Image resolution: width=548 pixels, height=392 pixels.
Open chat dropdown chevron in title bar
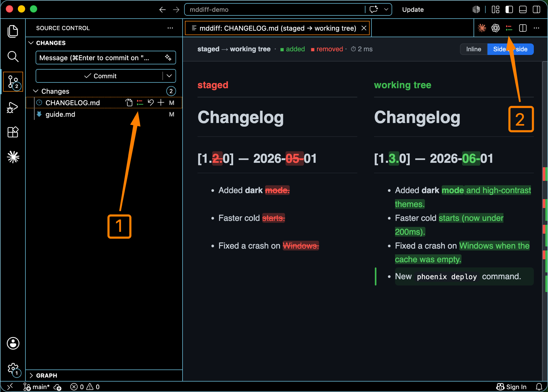tap(386, 10)
